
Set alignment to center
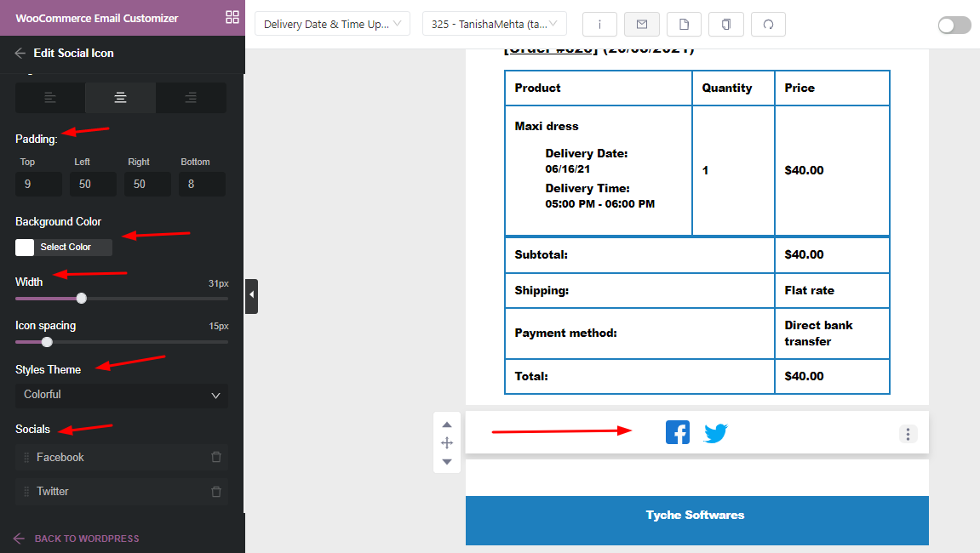point(121,98)
